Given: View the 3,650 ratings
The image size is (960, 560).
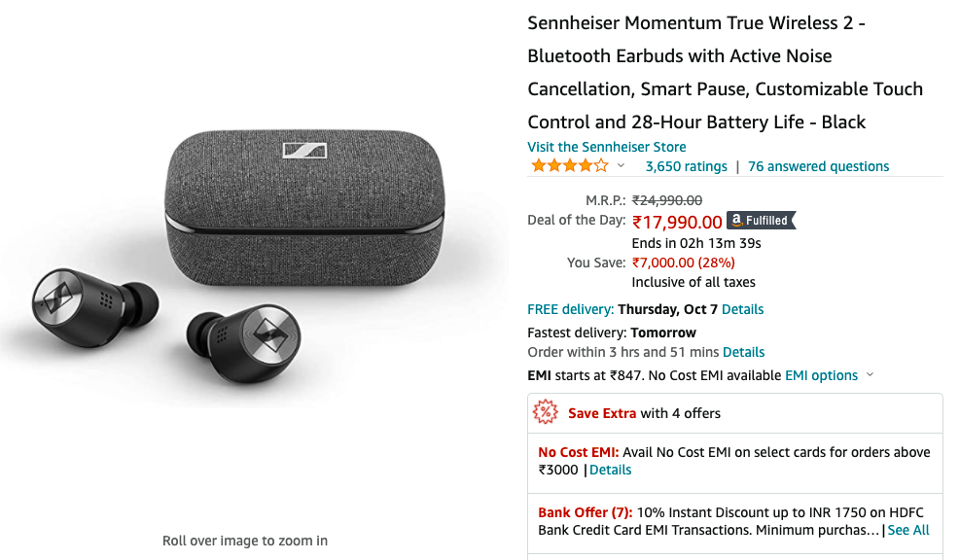Looking at the screenshot, I should (686, 166).
